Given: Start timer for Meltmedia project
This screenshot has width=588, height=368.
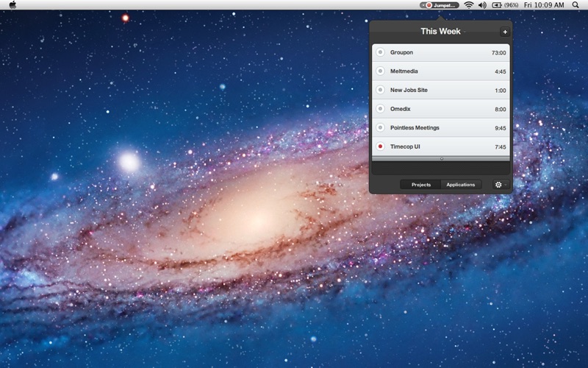Looking at the screenshot, I should click(380, 71).
